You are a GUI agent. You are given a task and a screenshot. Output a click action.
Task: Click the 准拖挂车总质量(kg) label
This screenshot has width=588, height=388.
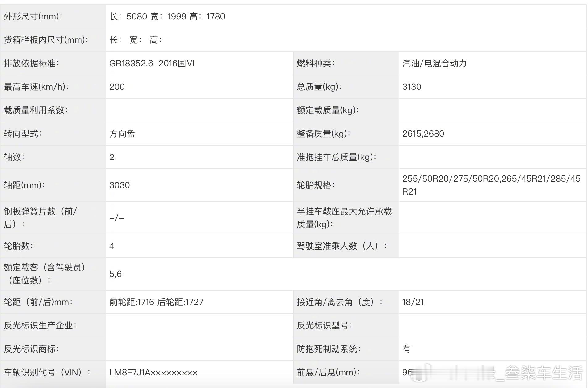[337, 157]
